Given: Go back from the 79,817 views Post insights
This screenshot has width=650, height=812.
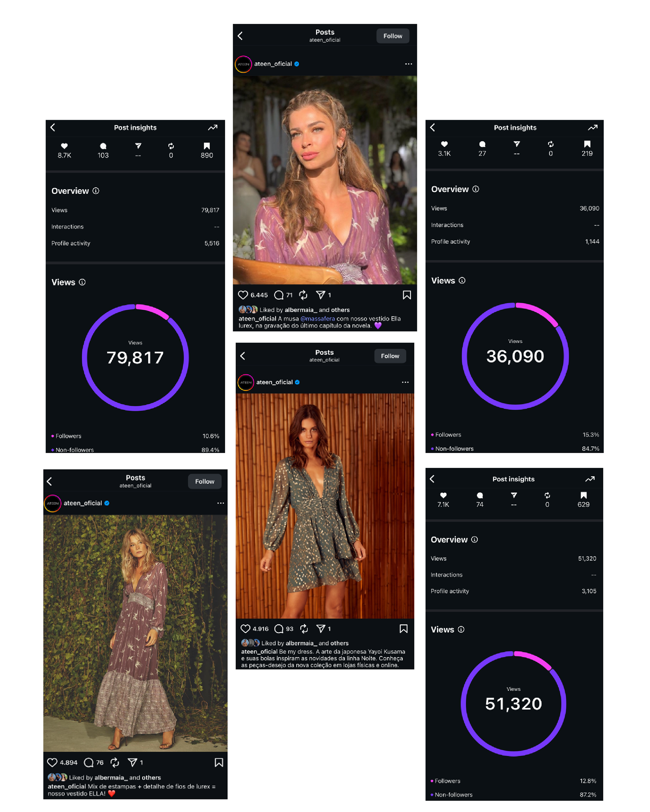Looking at the screenshot, I should pos(53,128).
